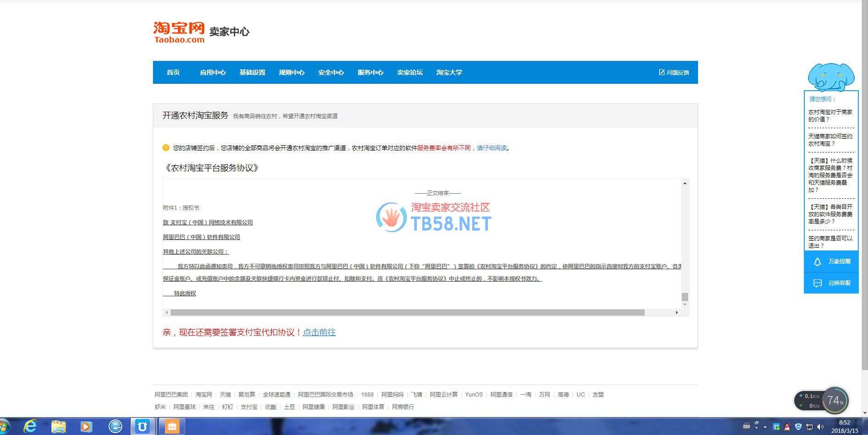
Task: Click the 万象提醒 button
Action: 831,261
